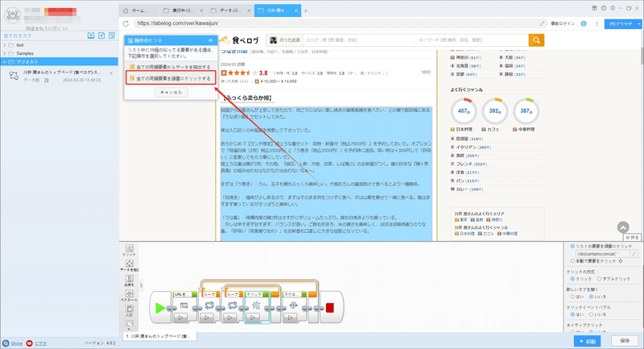
Task: Set クリックイベントバブル to はい
Action: click(572, 314)
